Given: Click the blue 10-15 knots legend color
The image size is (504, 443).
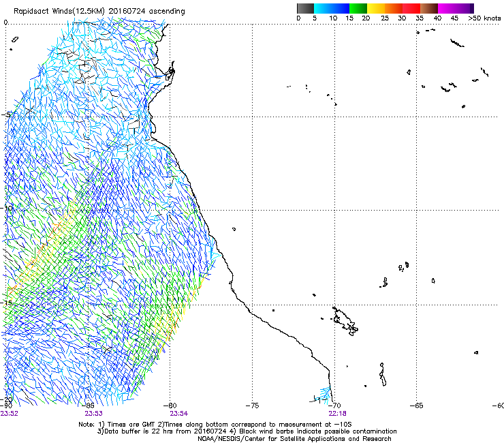Looking at the screenshot, I should (x=341, y=8).
